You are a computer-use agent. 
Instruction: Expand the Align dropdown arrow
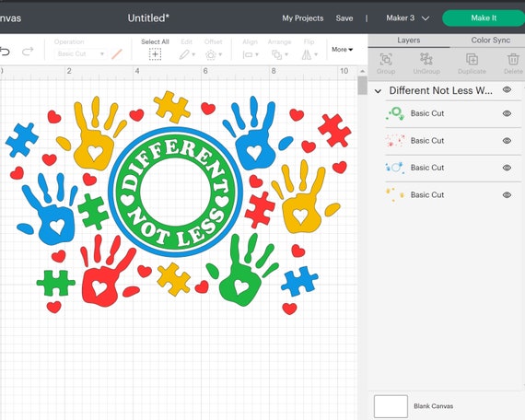[x=257, y=54]
